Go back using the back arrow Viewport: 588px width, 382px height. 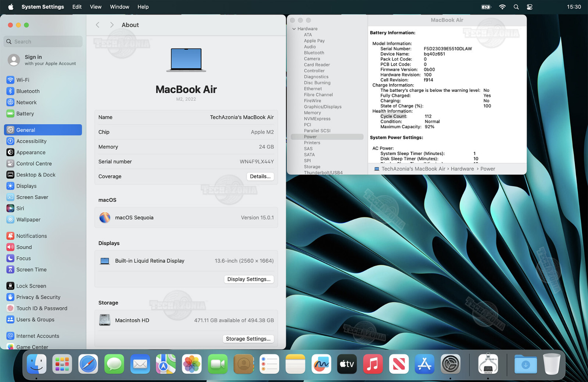pos(98,25)
